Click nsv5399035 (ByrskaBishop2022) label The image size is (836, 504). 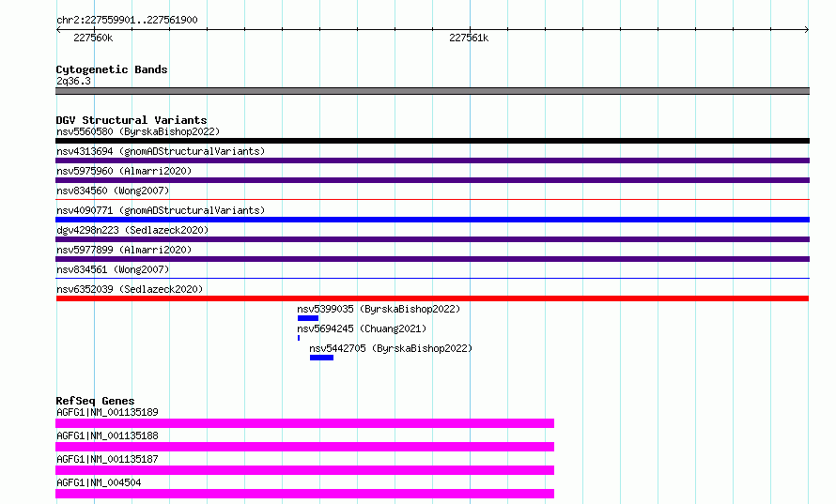[x=379, y=309]
